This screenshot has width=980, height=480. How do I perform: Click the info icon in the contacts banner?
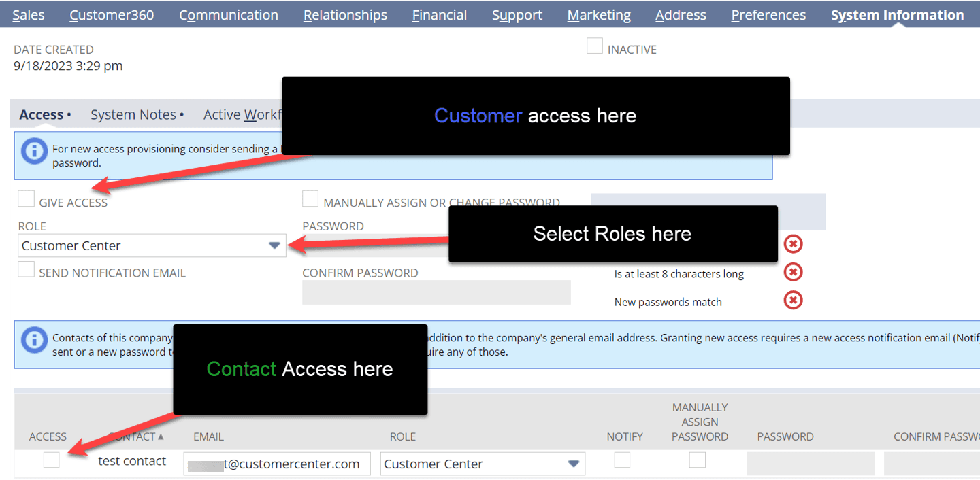tap(34, 339)
